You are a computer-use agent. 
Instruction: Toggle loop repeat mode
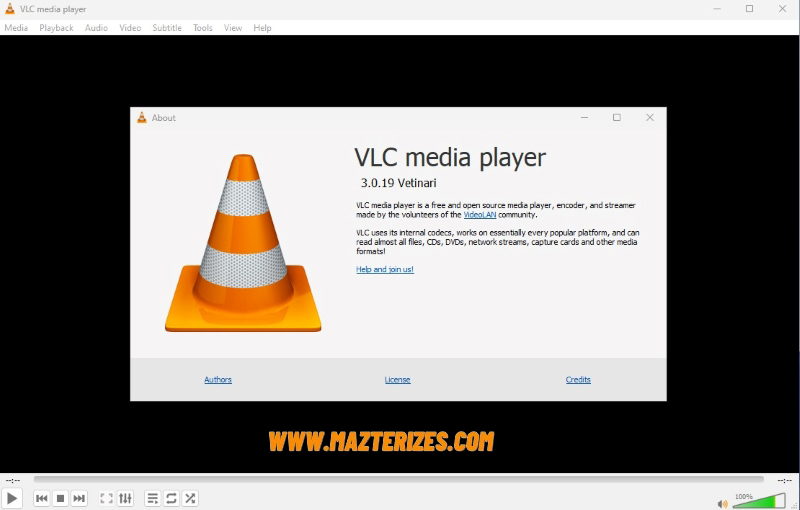point(171,498)
